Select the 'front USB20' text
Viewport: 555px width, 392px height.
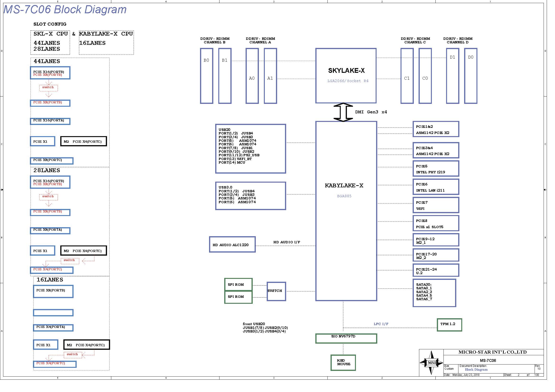pyautogui.click(x=254, y=324)
